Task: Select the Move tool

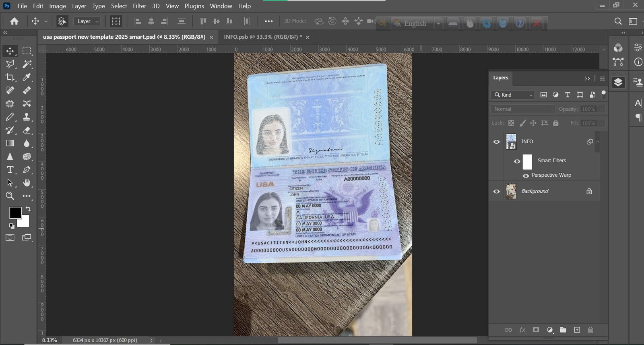Action: tap(10, 51)
